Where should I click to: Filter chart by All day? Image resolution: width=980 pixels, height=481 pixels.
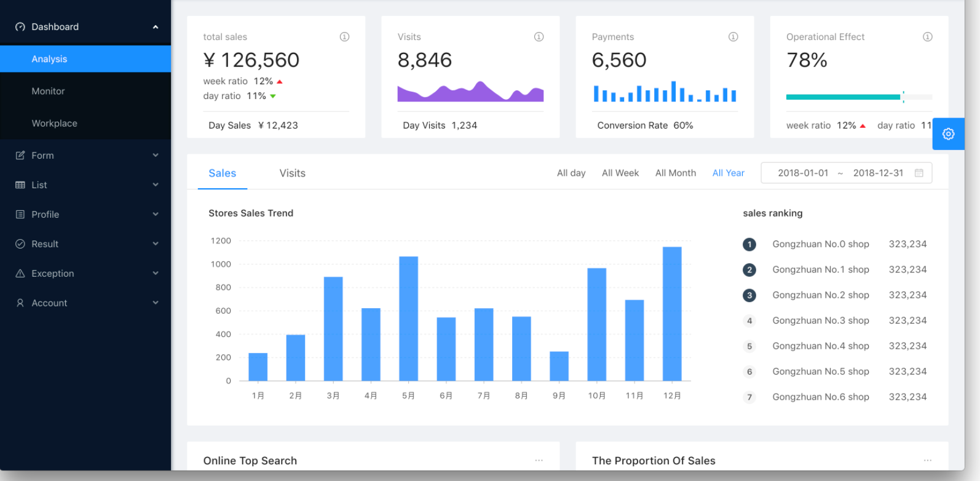(x=571, y=173)
